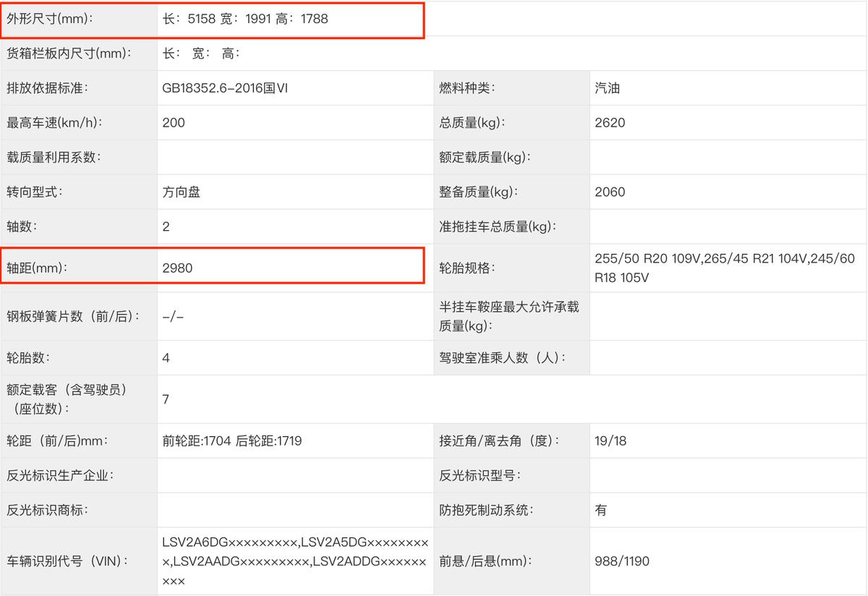
Task: Select the 2980 wheelbase value
Action: click(x=178, y=268)
